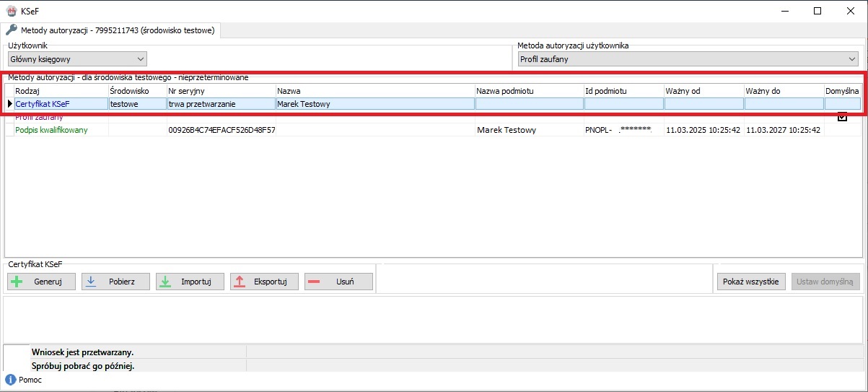Toggle the Domyślna checkbox for Profil zaufany

(x=842, y=117)
